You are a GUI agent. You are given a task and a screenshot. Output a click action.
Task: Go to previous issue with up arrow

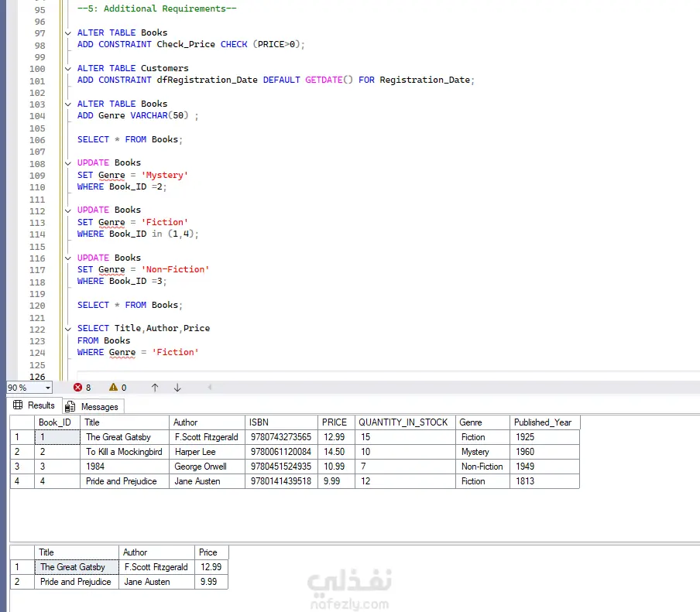click(x=154, y=387)
